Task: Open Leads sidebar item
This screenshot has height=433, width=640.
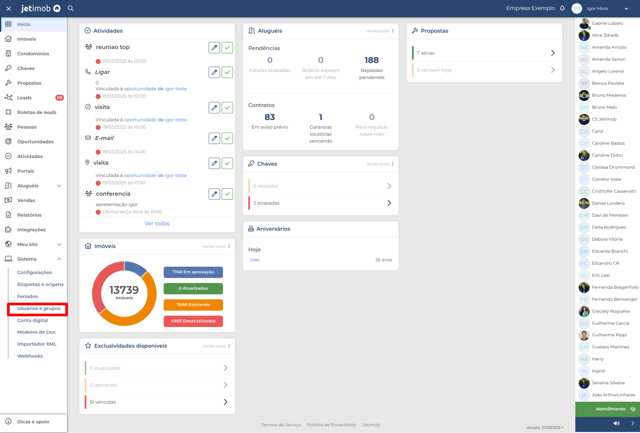Action: click(33, 98)
